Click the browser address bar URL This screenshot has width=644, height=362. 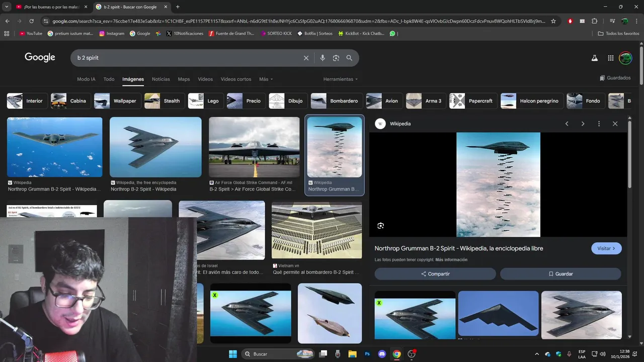click(x=298, y=21)
